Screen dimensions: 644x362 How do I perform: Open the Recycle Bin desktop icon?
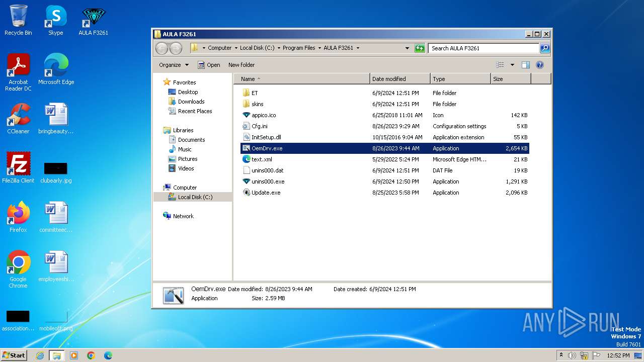(x=18, y=20)
